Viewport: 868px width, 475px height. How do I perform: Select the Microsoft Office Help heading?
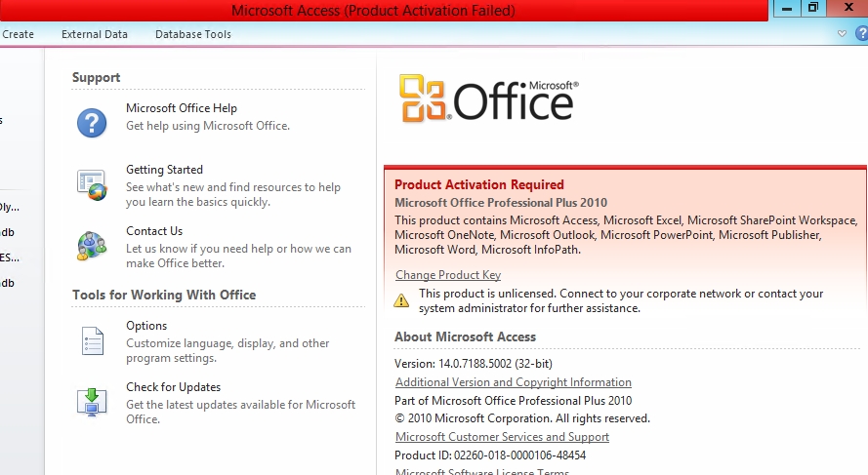coord(182,108)
